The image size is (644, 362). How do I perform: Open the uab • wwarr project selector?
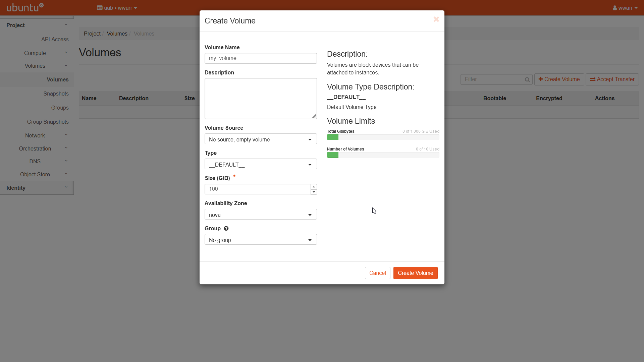pos(117,8)
